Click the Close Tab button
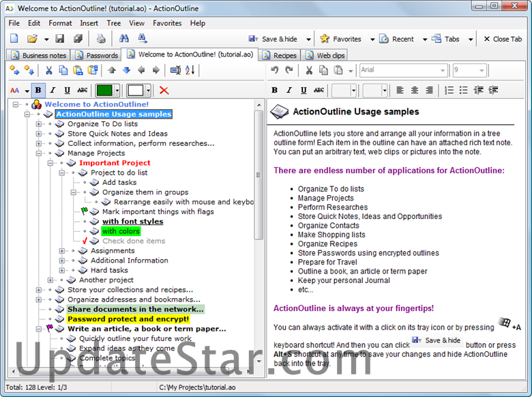 tap(503, 39)
